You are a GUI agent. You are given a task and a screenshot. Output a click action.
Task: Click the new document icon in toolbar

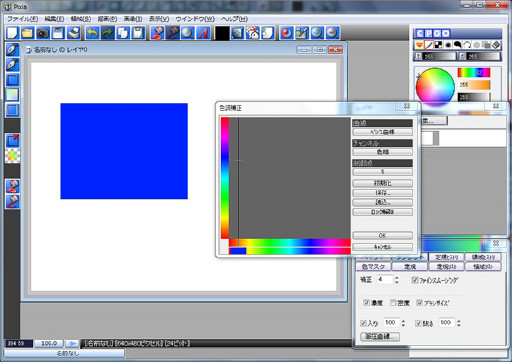click(x=12, y=33)
